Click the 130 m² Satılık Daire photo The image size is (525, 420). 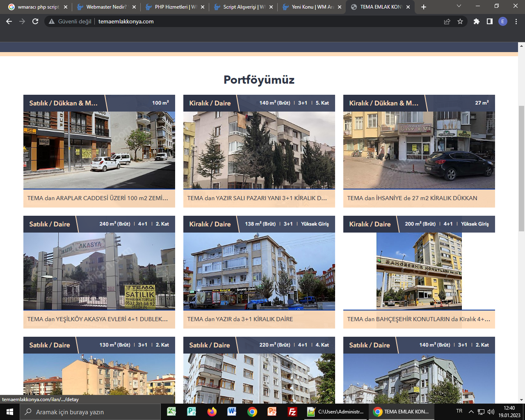[x=99, y=378]
